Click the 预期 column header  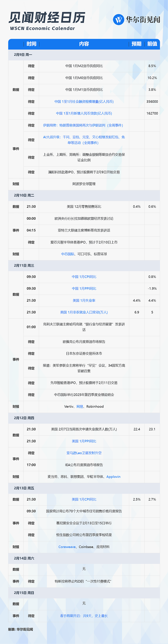137,44
